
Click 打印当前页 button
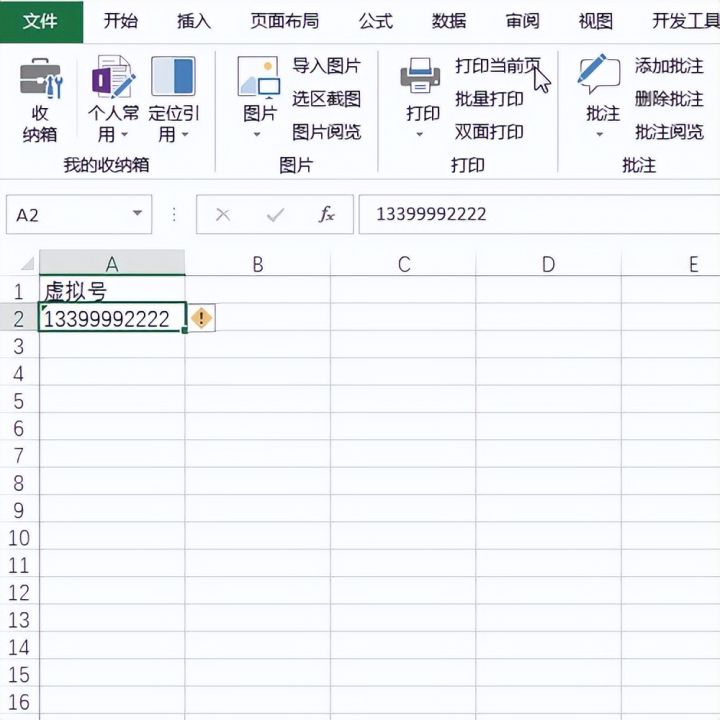[x=498, y=66]
